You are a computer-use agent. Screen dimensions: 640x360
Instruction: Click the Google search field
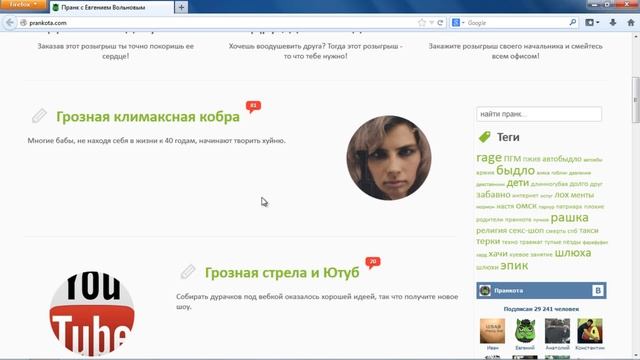[x=516, y=23]
